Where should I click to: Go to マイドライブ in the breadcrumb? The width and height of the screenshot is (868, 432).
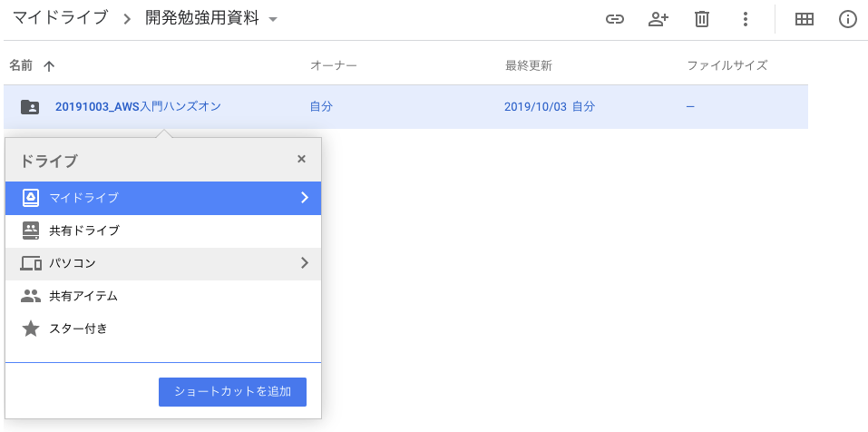60,19
